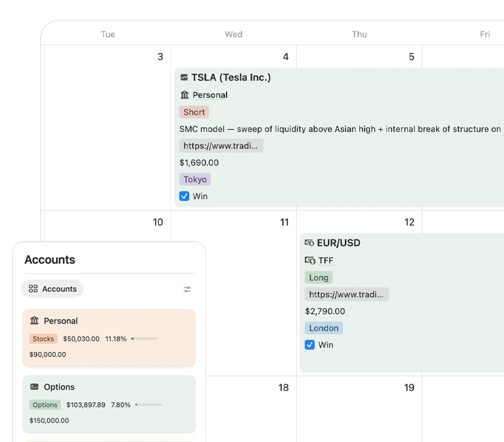
Task: Open the TradingView link on the EUR/USD event
Action: click(347, 294)
